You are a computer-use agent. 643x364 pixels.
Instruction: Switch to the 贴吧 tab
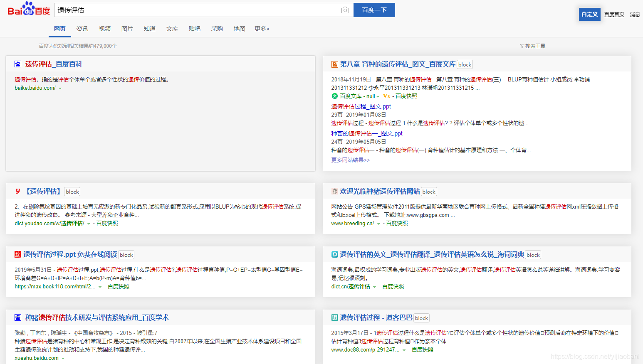coord(195,29)
